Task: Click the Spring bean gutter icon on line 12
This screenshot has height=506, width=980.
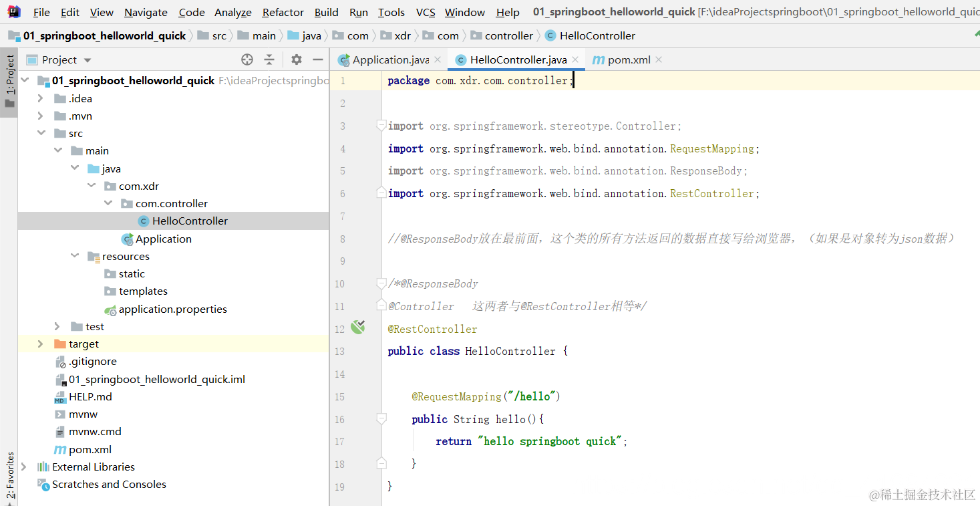Action: [x=358, y=328]
